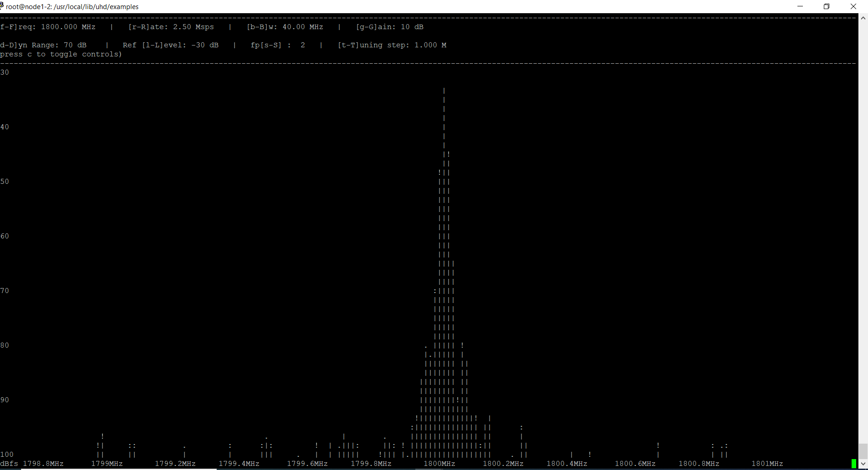Click the '1801MHz' frequency label
This screenshot has width=868, height=470.
click(x=767, y=464)
